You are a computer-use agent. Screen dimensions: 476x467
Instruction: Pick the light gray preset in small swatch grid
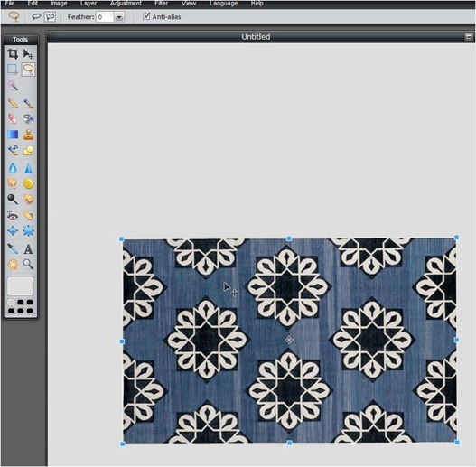[11, 302]
